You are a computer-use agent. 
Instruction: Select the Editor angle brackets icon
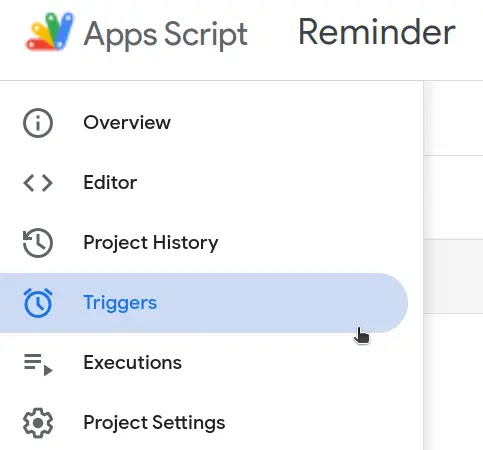point(38,183)
